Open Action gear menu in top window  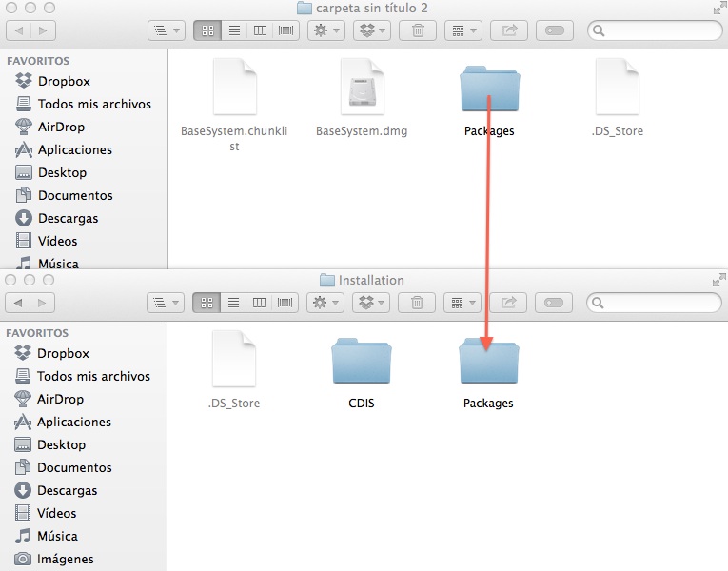[325, 30]
